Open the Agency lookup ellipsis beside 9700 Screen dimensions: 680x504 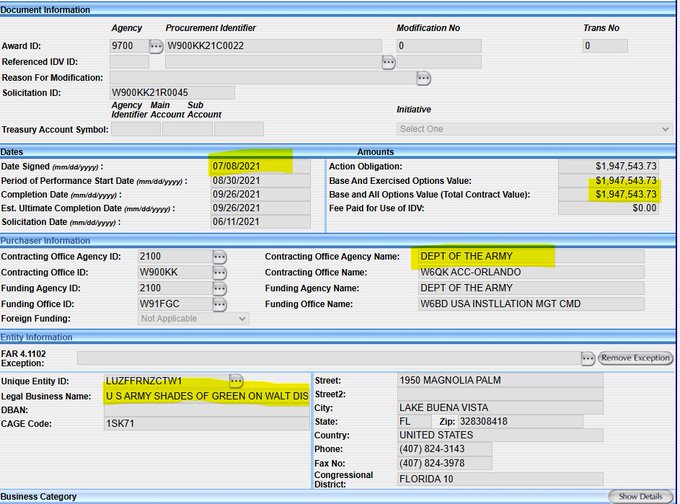coord(156,46)
